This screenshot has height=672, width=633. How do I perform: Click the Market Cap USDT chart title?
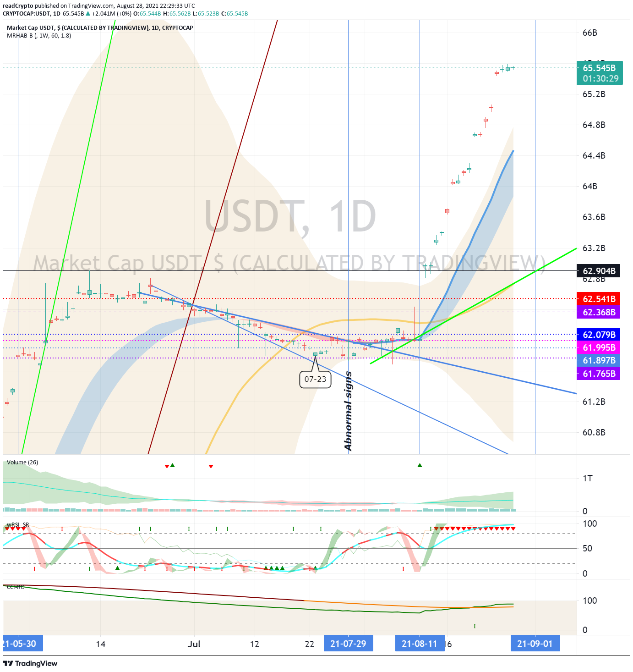point(100,28)
